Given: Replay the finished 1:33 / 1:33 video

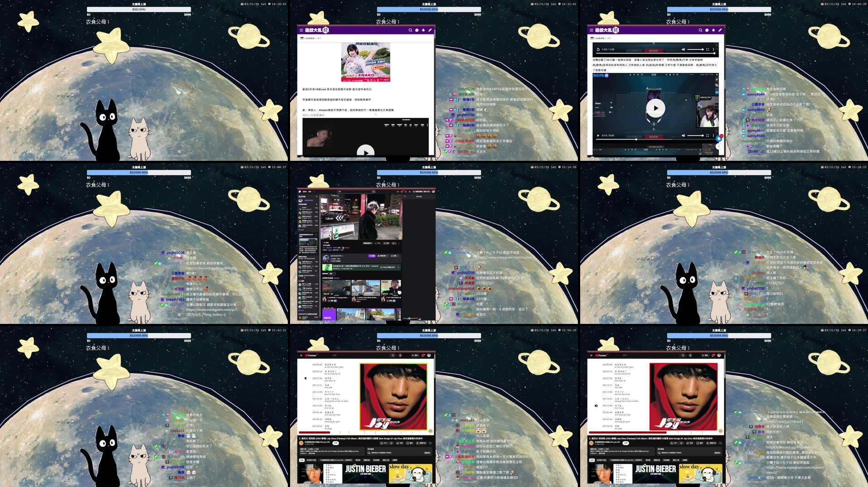Looking at the screenshot, I should pos(598,49).
